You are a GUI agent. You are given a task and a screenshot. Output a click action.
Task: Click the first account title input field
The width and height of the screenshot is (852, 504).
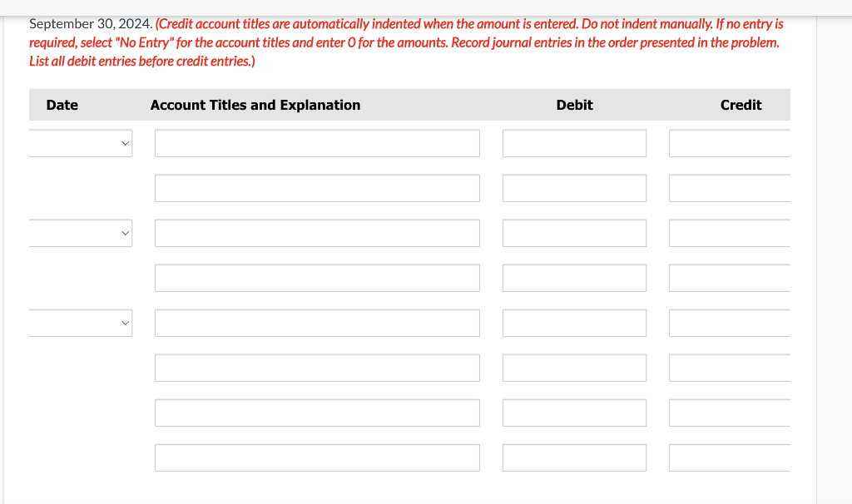click(x=317, y=142)
